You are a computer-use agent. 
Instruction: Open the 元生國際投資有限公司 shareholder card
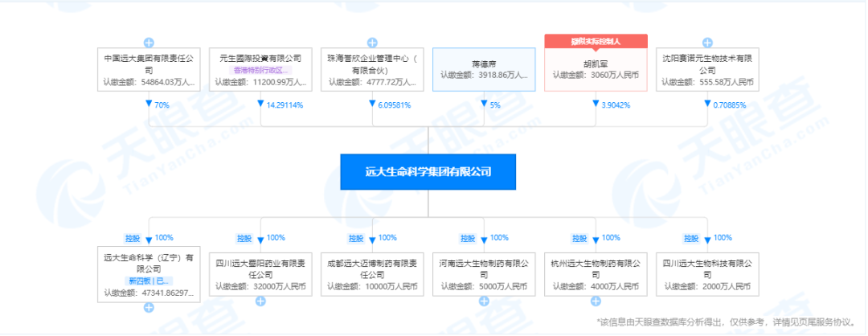260,69
